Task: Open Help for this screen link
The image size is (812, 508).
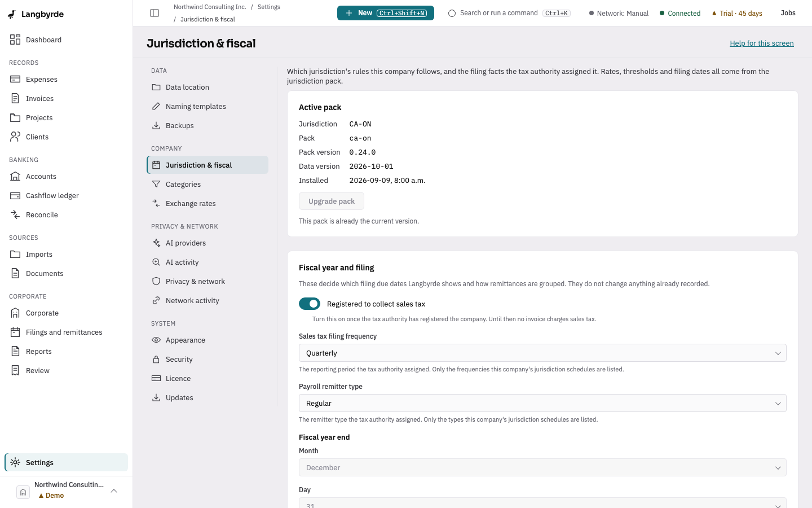Action: point(762,43)
